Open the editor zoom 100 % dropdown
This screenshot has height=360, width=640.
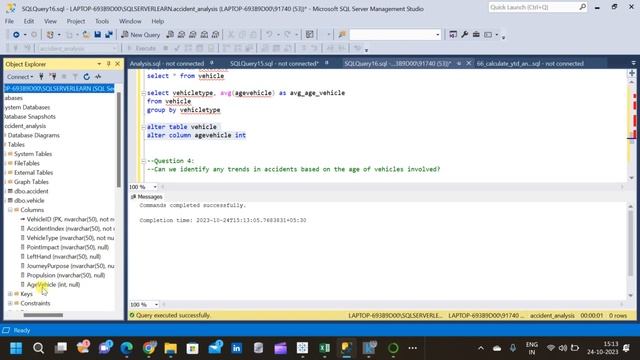click(155, 187)
